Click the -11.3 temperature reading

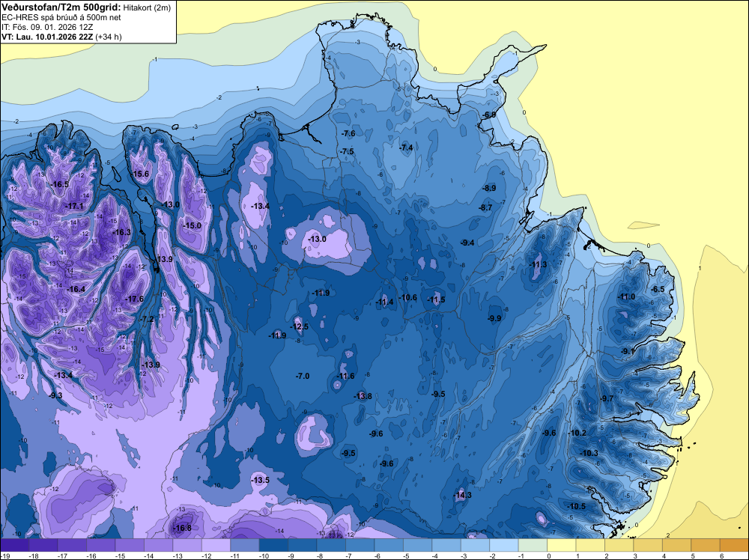pyautogui.click(x=538, y=264)
